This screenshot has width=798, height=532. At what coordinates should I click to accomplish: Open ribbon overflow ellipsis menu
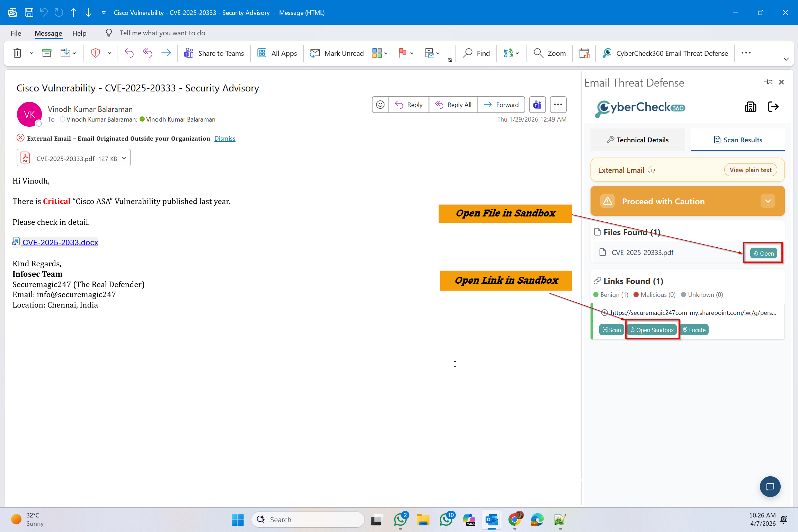[746, 53]
